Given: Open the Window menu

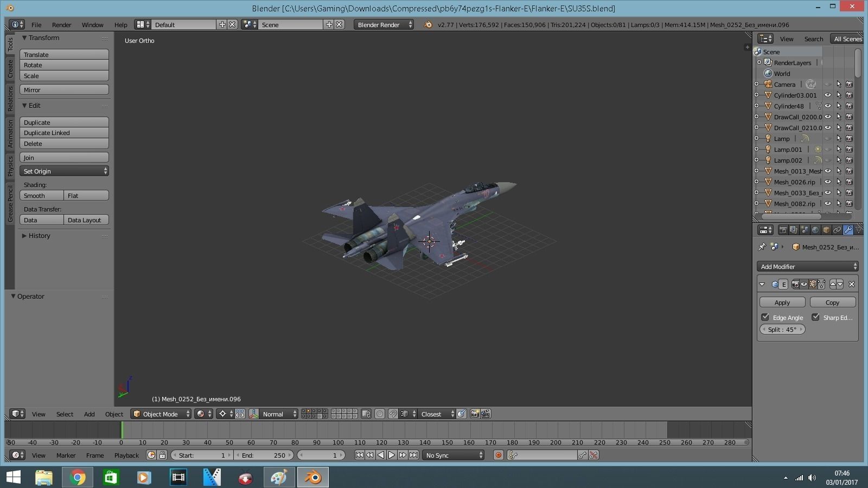Looking at the screenshot, I should click(x=93, y=24).
